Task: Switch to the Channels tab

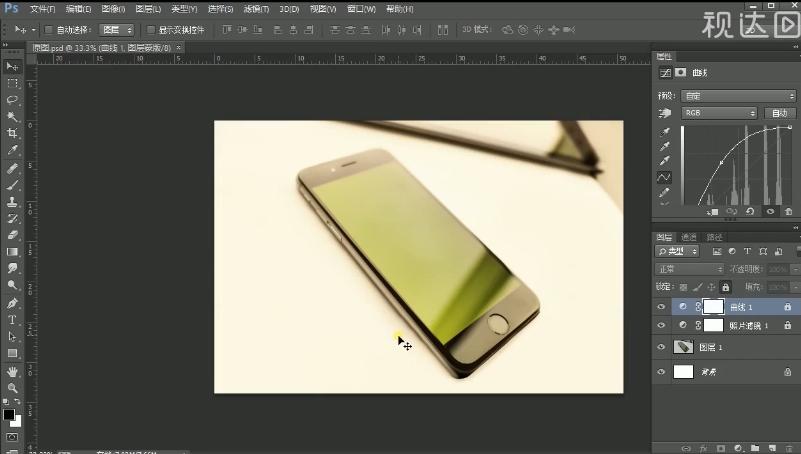Action: (x=689, y=237)
